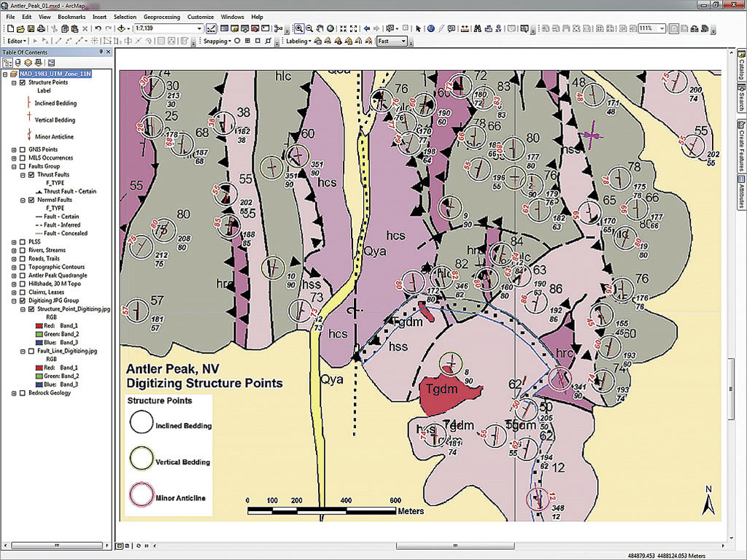Expand the PLSS layer
Screen dimensions: 747x560
click(14, 242)
